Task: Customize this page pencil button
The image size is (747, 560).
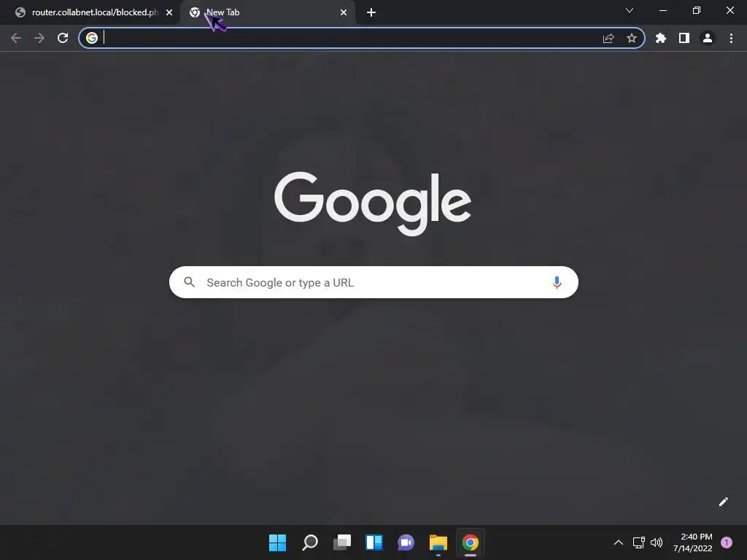Action: [723, 502]
